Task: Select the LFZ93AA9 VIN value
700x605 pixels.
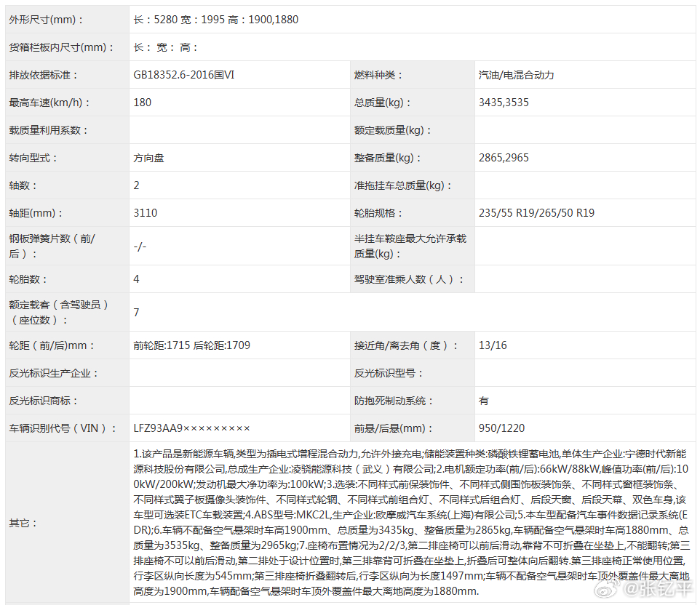Action: coord(191,428)
